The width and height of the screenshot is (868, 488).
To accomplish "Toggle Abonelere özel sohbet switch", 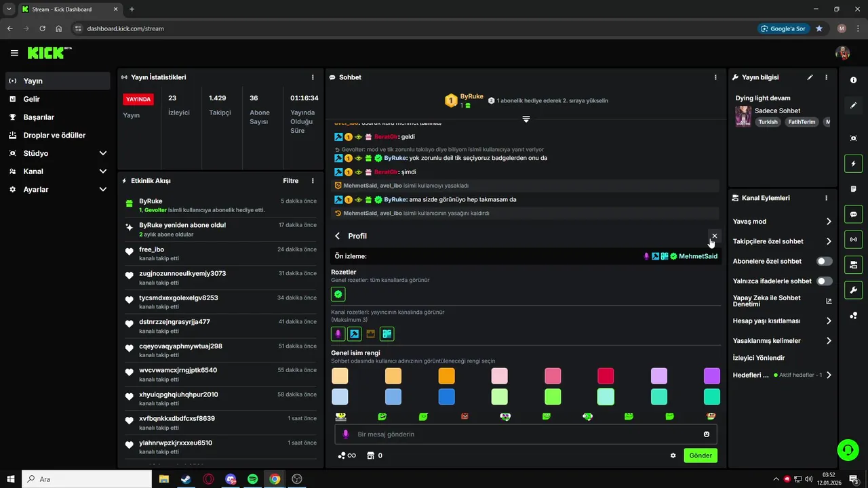I will click(x=825, y=261).
